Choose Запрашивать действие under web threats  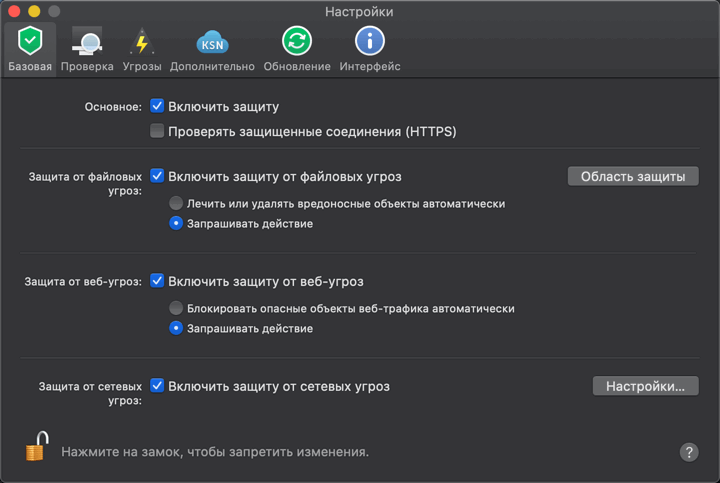click(176, 328)
